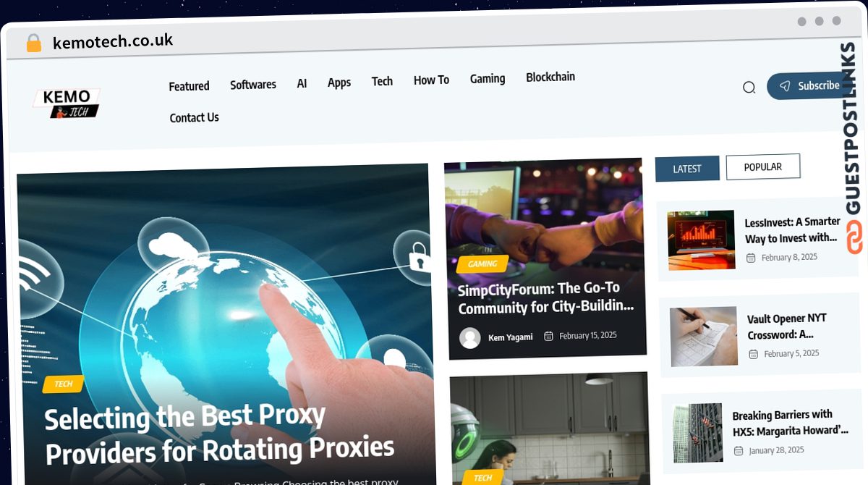Click the February 15, 2025 date

[587, 335]
